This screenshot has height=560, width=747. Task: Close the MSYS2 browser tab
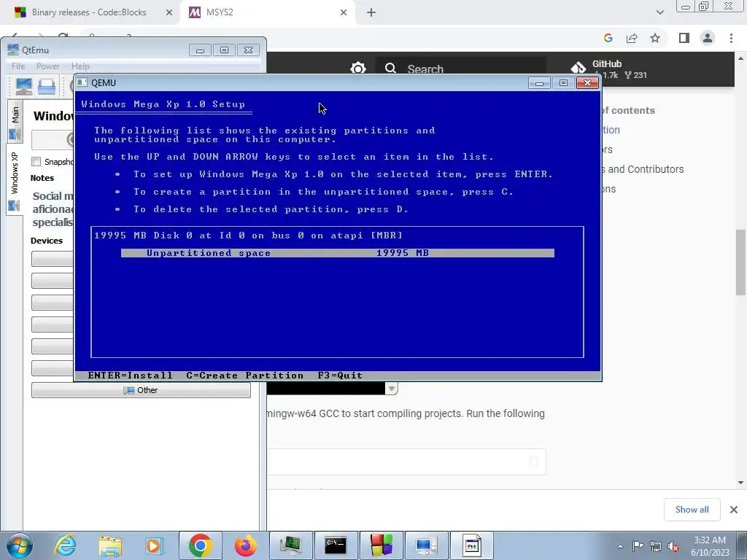point(344,12)
